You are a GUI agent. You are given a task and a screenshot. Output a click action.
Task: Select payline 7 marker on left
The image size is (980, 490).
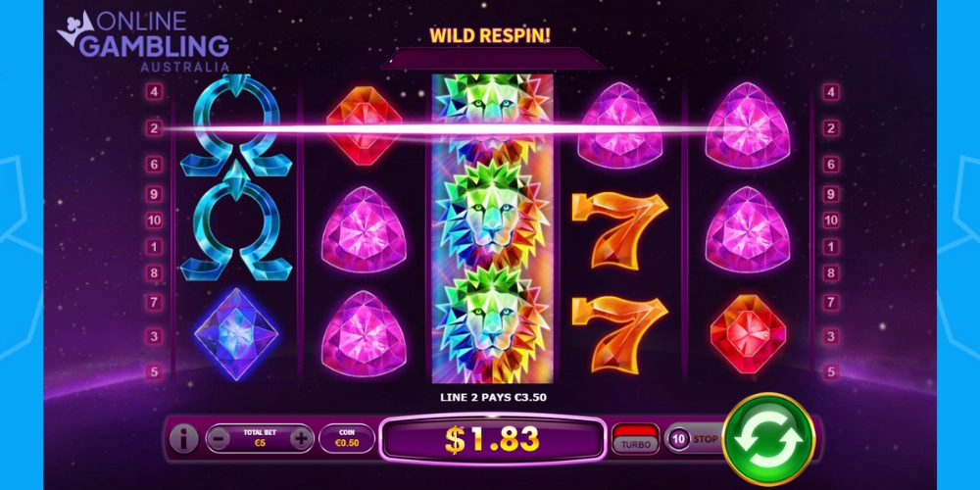click(x=155, y=303)
